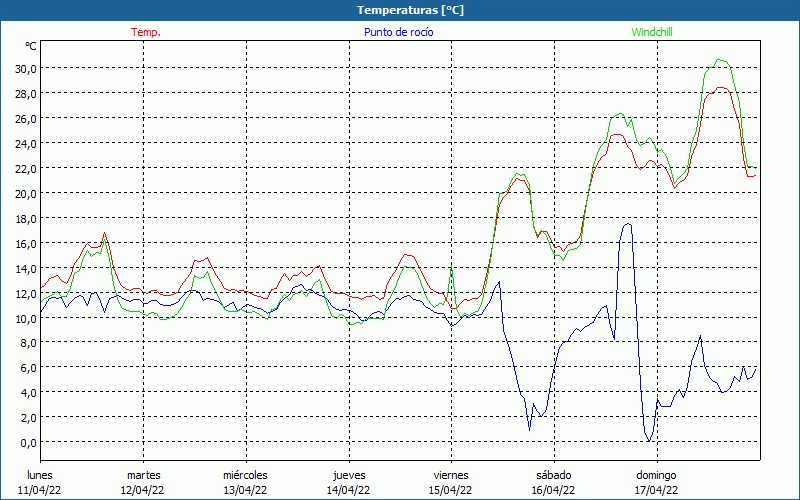Click the 18,0 y-axis value
This screenshot has width=800, height=500.
pos(26,218)
